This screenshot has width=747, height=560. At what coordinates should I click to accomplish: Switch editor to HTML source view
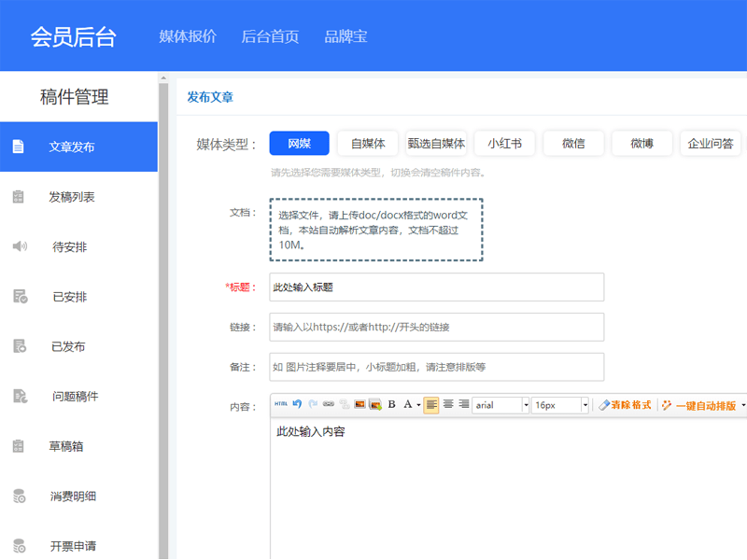tap(281, 405)
